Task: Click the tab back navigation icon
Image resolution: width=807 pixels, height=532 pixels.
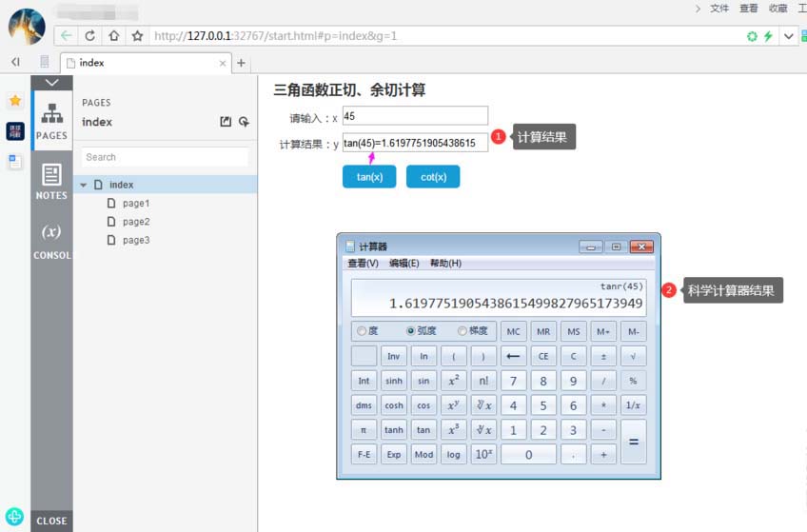Action: coord(16,62)
